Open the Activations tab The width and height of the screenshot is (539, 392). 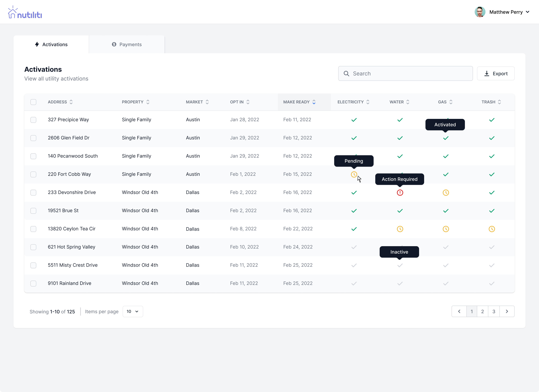(51, 44)
